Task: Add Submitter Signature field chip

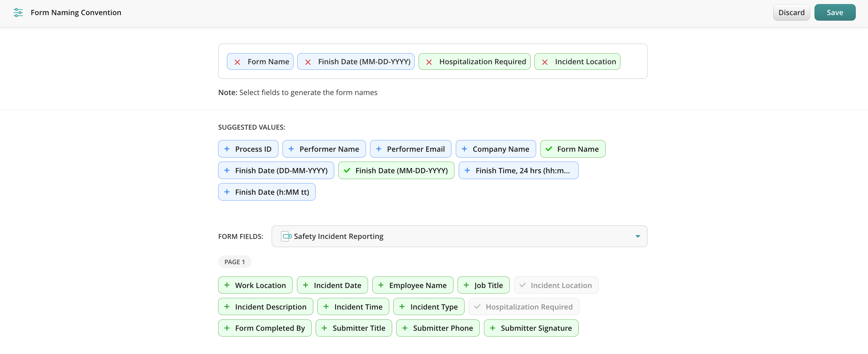Action: click(531, 328)
